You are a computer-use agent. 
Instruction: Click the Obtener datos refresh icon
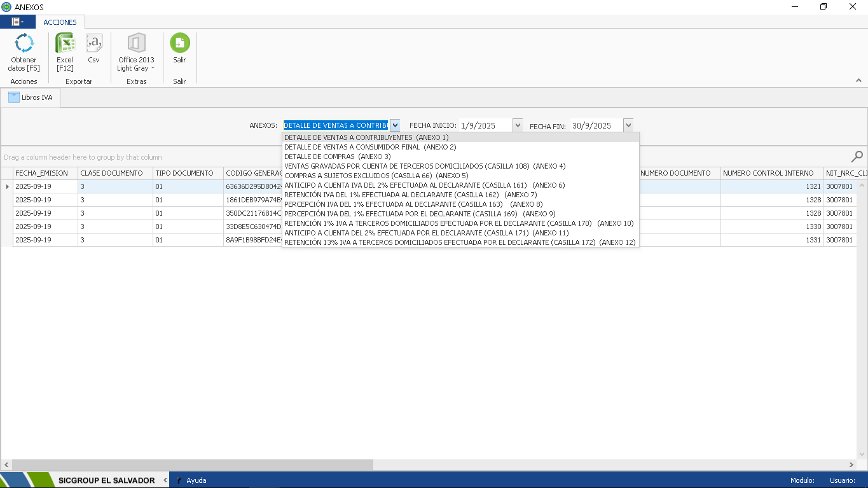24,44
